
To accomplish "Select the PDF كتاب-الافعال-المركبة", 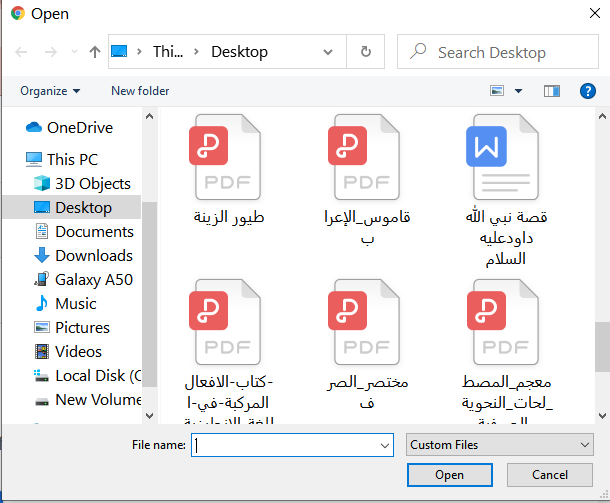I will click(x=228, y=350).
